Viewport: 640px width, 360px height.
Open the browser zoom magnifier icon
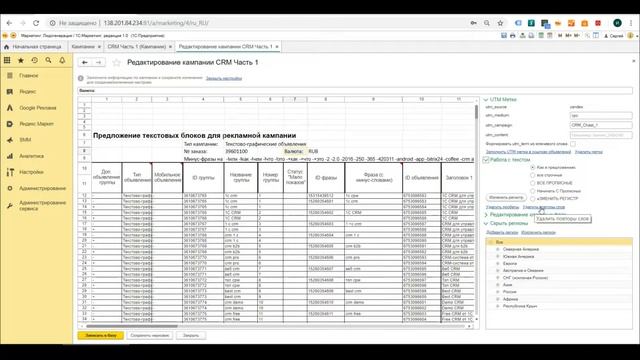[487, 23]
